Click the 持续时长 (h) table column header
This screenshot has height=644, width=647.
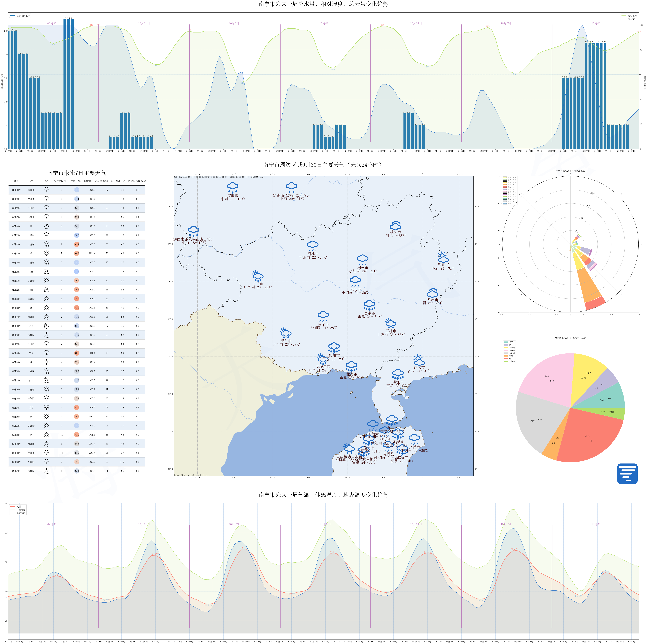tap(61, 181)
